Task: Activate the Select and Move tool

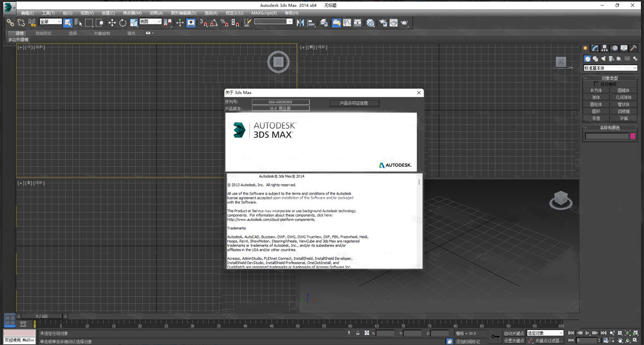Action: coord(112,23)
